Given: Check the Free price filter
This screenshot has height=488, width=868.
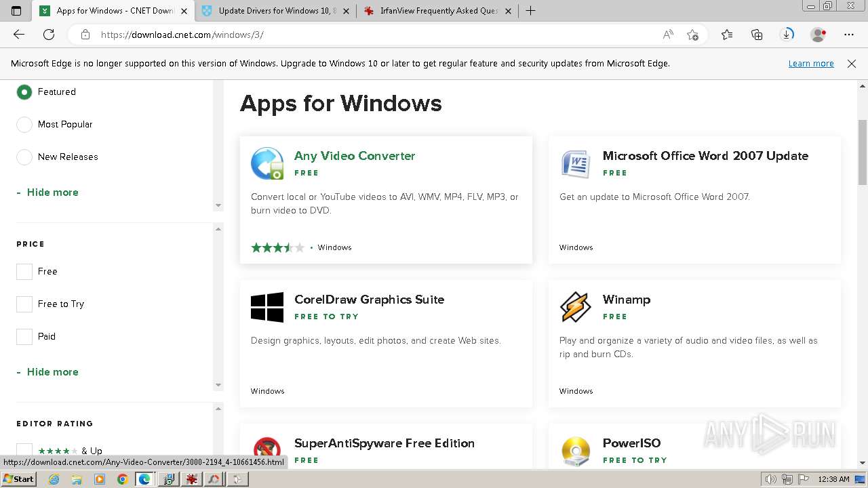Looking at the screenshot, I should 24,271.
